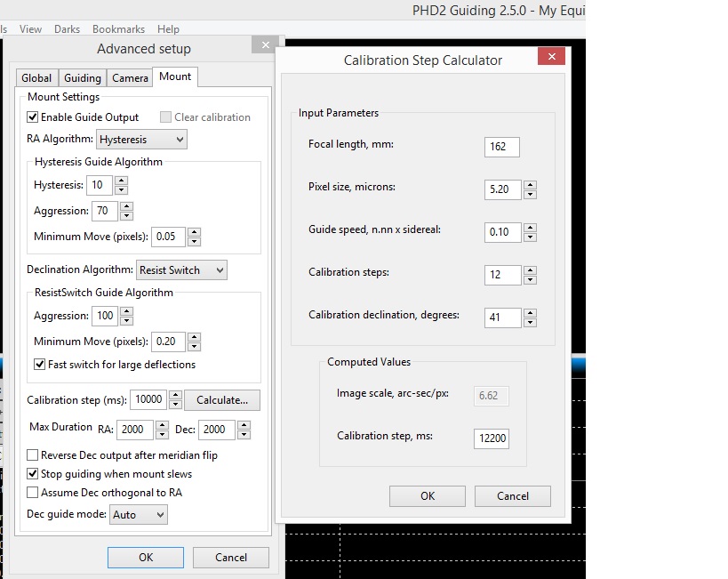Screen dimensions: 728x579
Task: Open the Declination Algorithm Resist Switch dropdown
Action: (181, 270)
